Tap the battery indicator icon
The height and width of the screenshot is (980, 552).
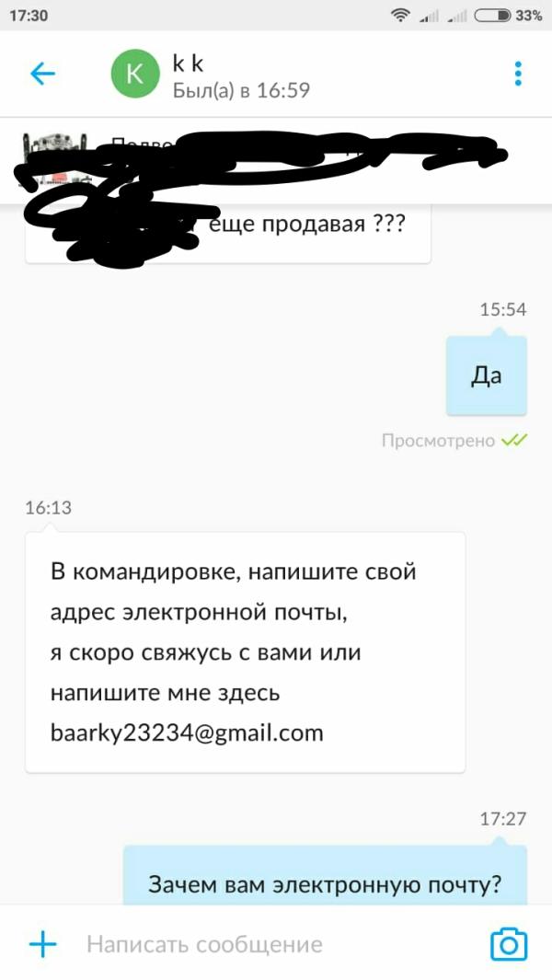click(492, 16)
